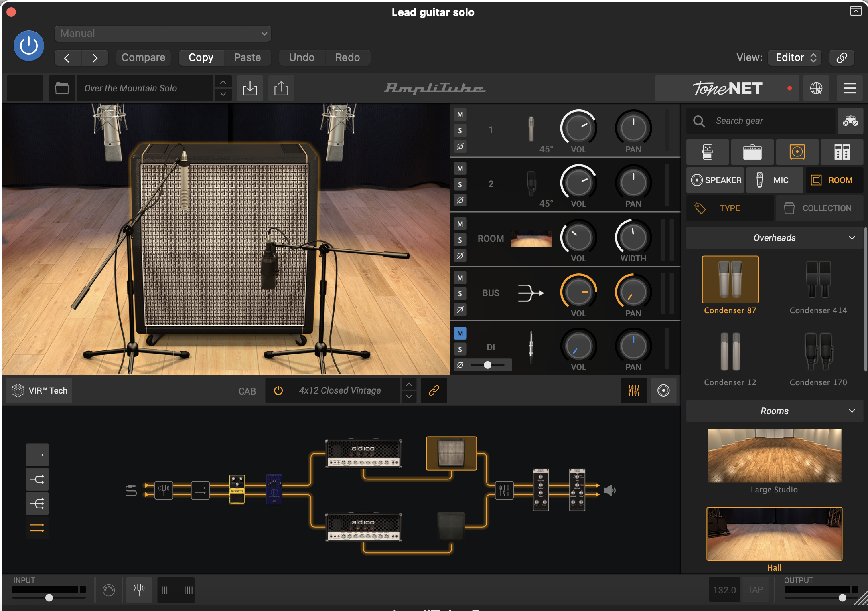The width and height of the screenshot is (868, 611).
Task: Open the preset browser folder icon
Action: pyautogui.click(x=62, y=88)
